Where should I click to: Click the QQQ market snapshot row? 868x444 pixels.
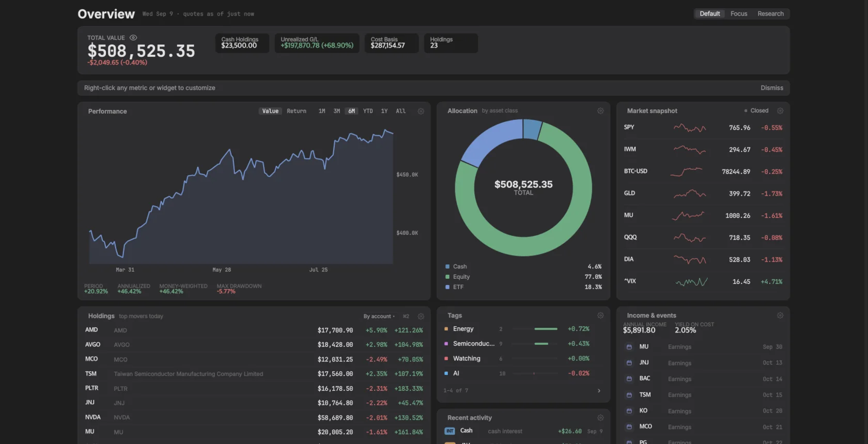click(703, 237)
